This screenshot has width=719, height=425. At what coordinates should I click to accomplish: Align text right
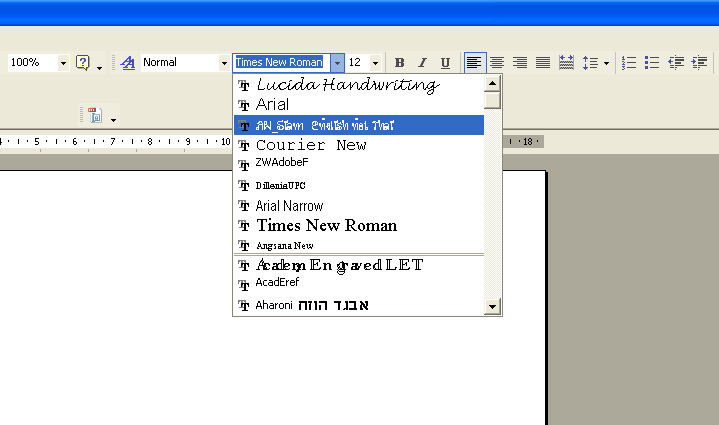(520, 62)
